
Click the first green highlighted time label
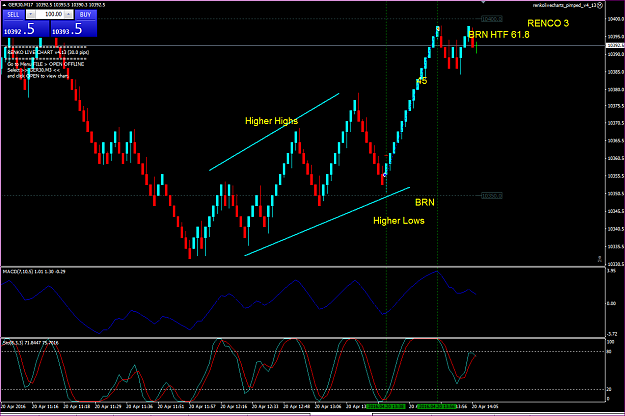[x=386, y=407]
